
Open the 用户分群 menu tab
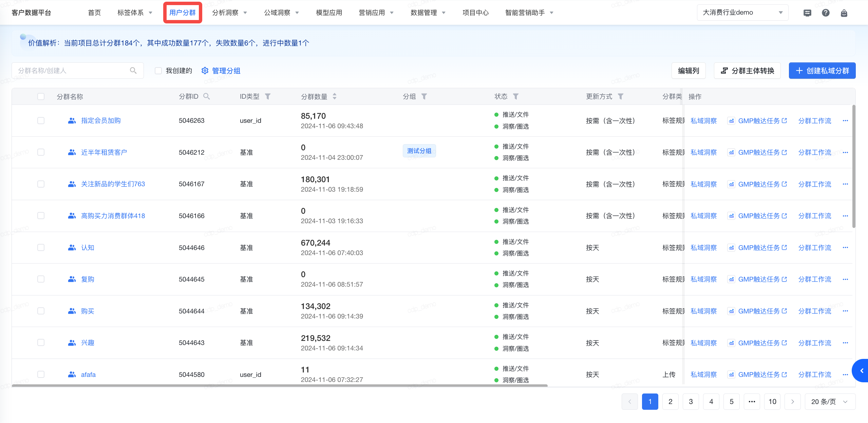coord(183,13)
